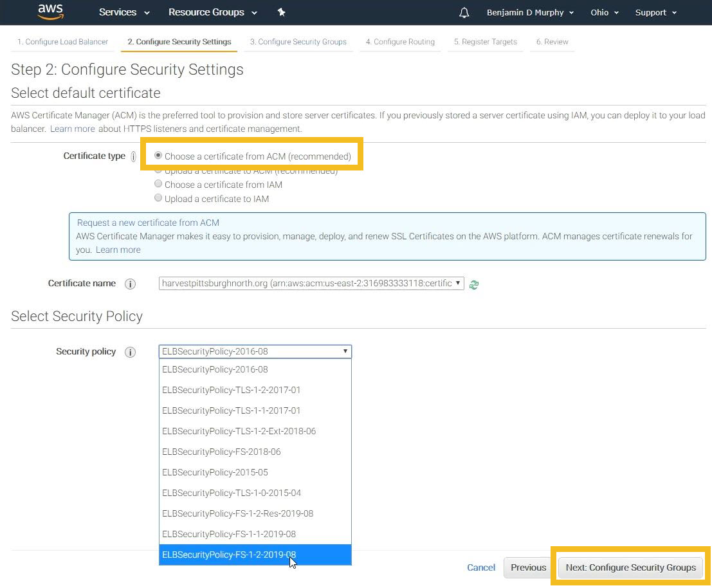Open the Resource Groups dropdown
Screen dimensions: 712x588
click(x=213, y=12)
